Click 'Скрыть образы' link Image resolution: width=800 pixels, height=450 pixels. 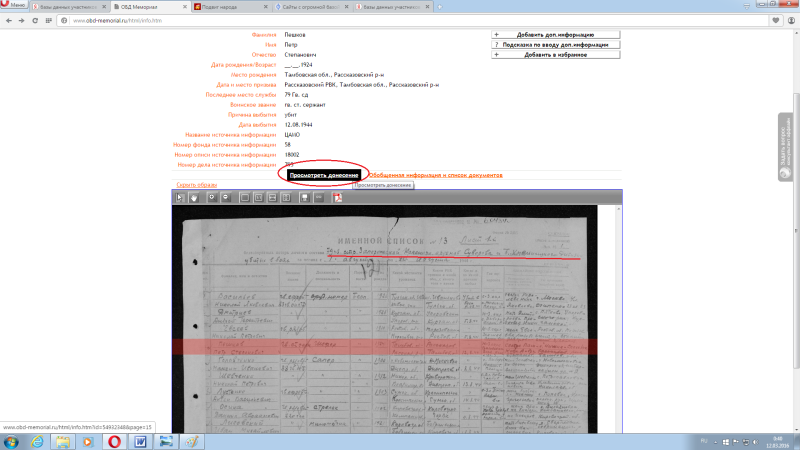[196, 185]
